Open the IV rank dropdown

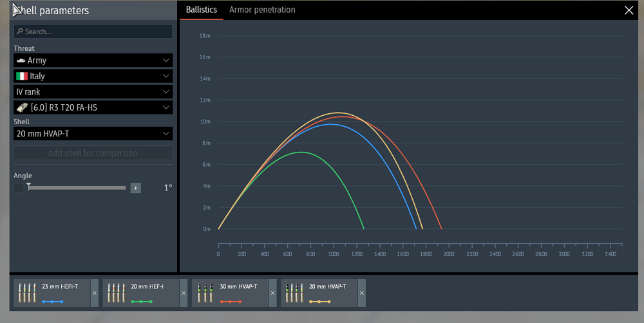click(x=93, y=92)
